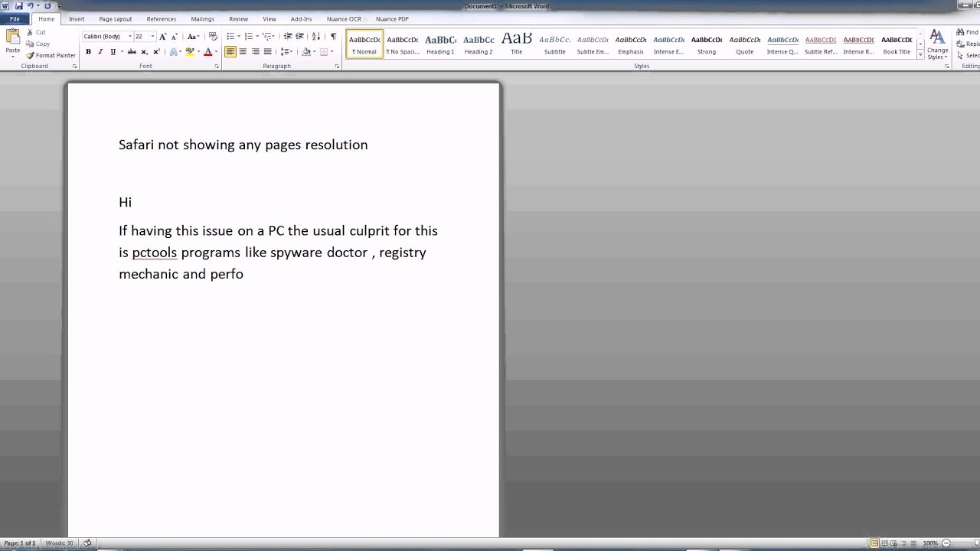The height and width of the screenshot is (551, 980).
Task: Align text to the right
Action: click(x=255, y=52)
